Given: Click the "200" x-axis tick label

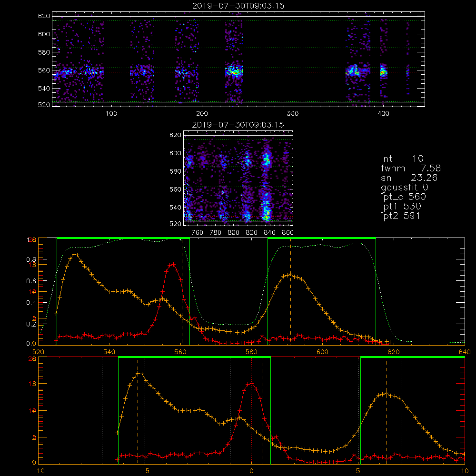Looking at the screenshot, I should point(202,114).
